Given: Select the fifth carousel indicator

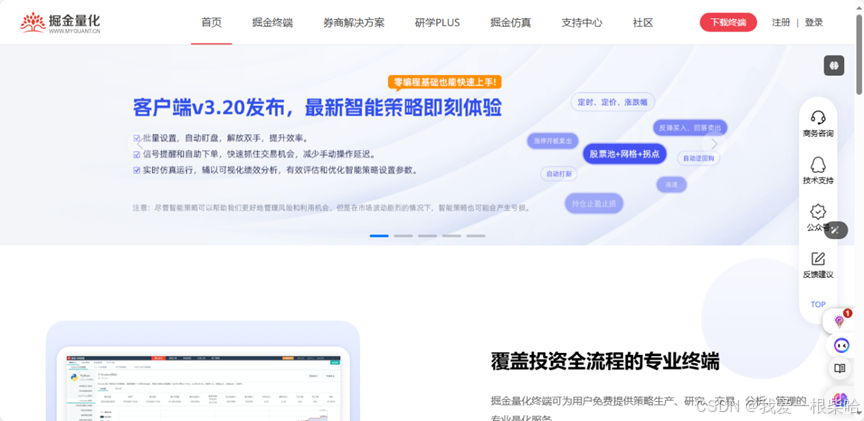Looking at the screenshot, I should (476, 236).
